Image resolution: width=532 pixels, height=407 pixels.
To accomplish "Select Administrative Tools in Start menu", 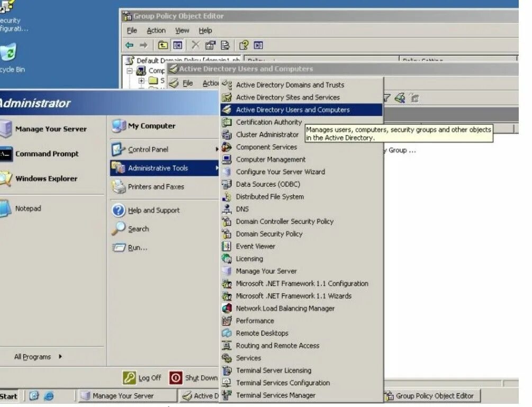I will pos(164,168).
